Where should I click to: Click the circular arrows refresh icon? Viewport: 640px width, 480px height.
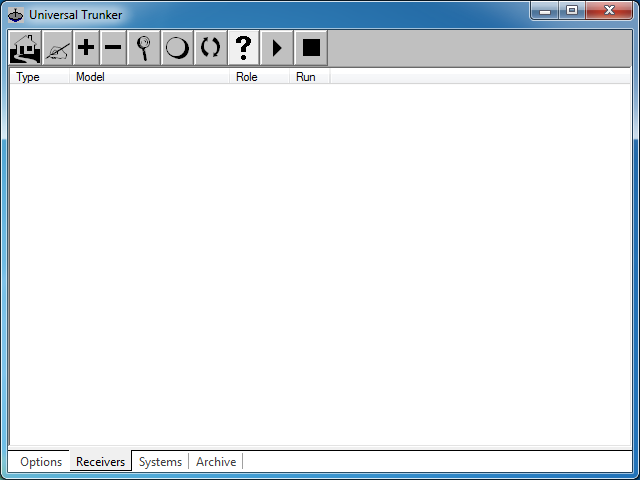coord(211,48)
